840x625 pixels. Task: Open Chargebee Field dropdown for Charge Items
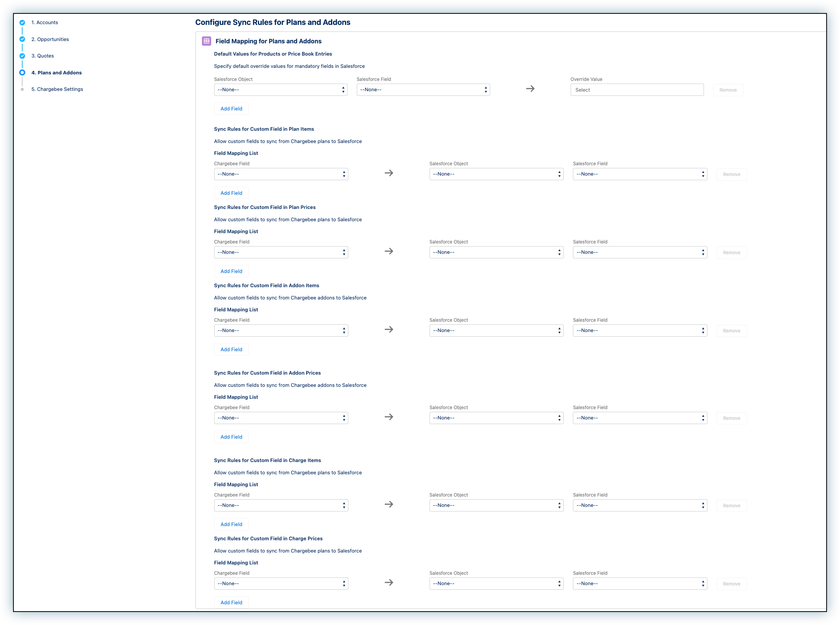(x=281, y=505)
